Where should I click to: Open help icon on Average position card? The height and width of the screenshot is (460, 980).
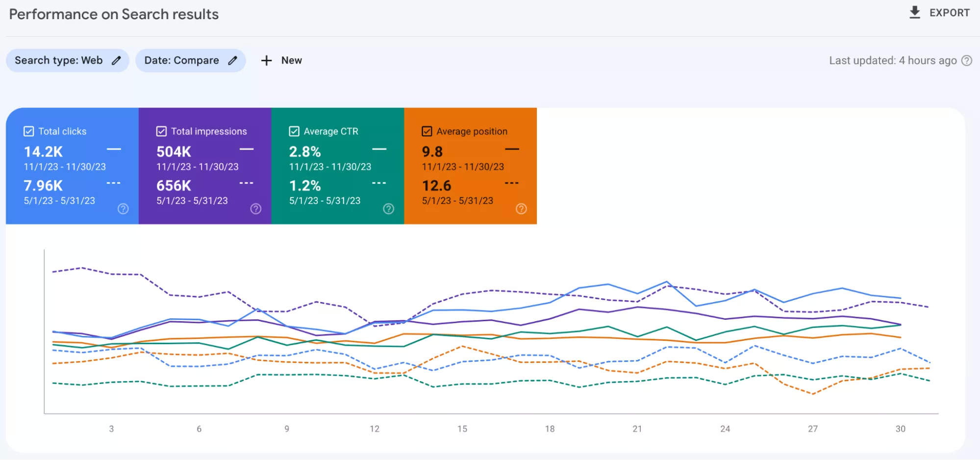pyautogui.click(x=522, y=209)
